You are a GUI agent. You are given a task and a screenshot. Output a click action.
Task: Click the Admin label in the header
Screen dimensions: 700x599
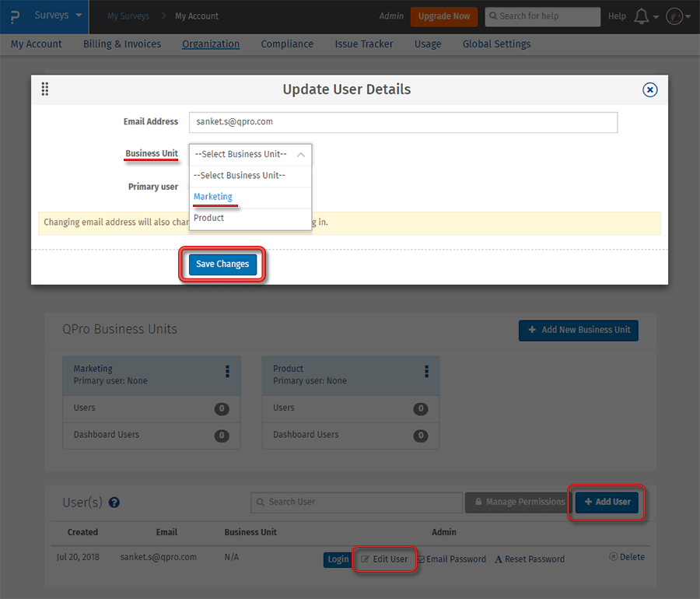[391, 16]
